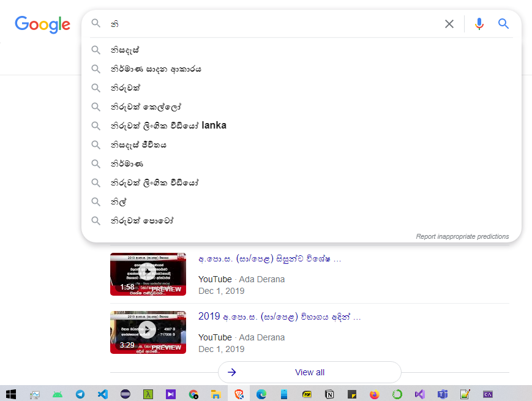
Task: Start voice search with the microphone
Action: coord(479,24)
